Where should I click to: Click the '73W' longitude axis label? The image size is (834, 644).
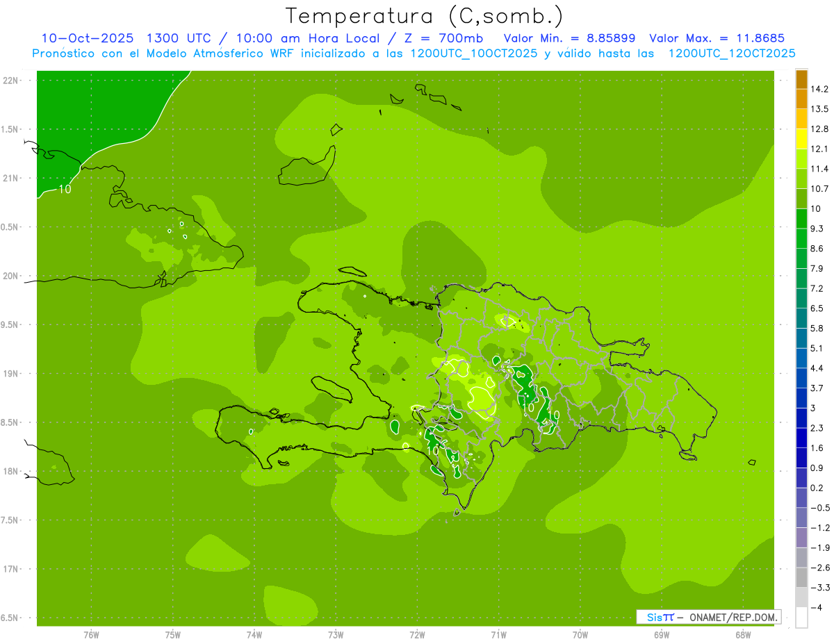tap(336, 634)
